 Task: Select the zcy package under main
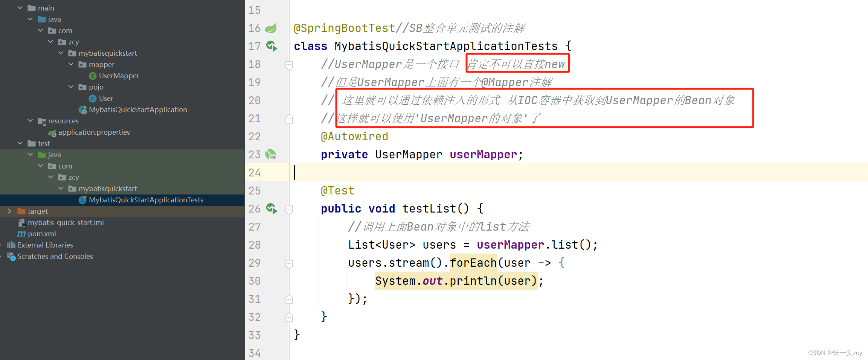(x=74, y=42)
